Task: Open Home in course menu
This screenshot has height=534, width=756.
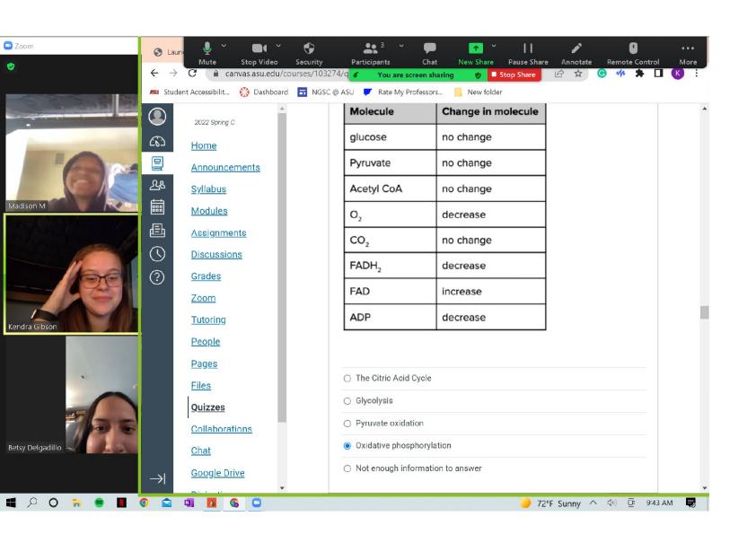Action: 204,145
